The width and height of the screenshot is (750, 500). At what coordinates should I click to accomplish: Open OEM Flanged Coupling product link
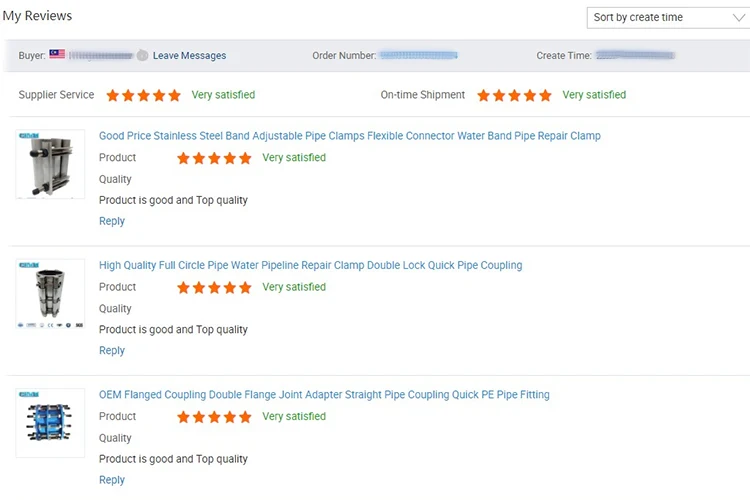click(324, 395)
